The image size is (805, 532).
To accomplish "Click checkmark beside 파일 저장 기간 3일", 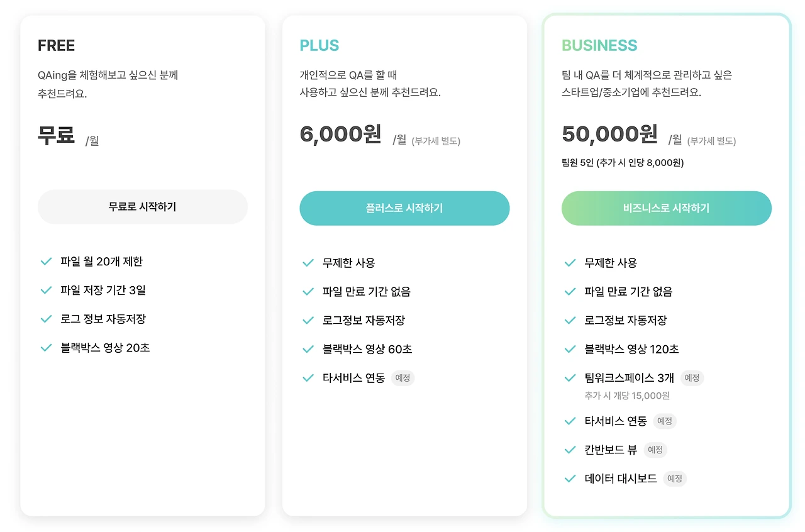I will coord(46,291).
